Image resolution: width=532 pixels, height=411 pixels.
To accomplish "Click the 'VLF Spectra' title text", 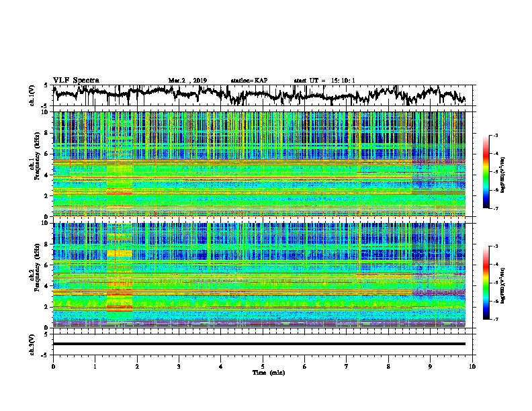I will click(x=76, y=81).
